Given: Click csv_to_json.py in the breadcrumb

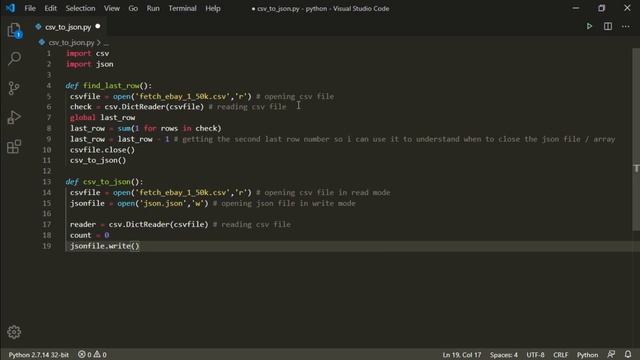Looking at the screenshot, I should point(71,42).
